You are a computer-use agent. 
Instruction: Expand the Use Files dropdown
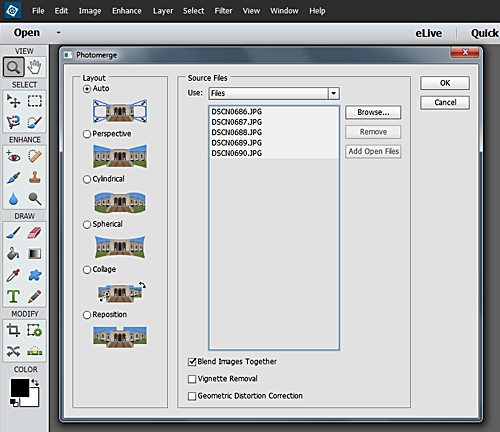click(333, 93)
